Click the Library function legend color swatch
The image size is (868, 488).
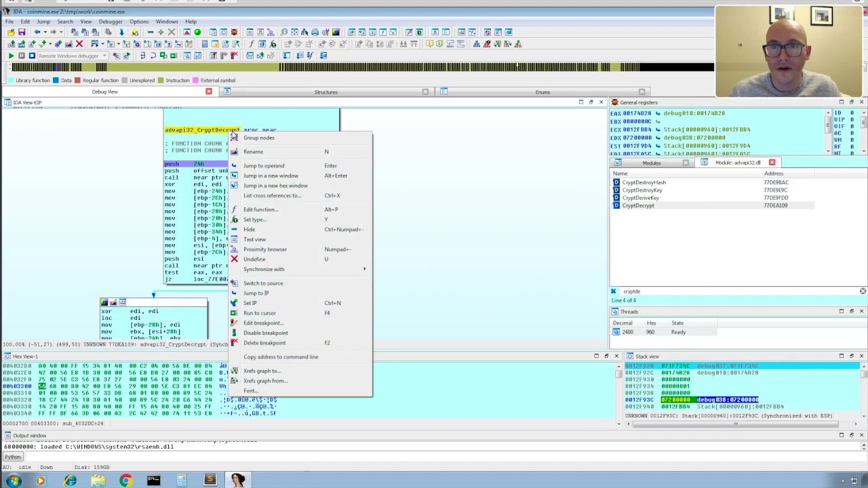(9, 81)
